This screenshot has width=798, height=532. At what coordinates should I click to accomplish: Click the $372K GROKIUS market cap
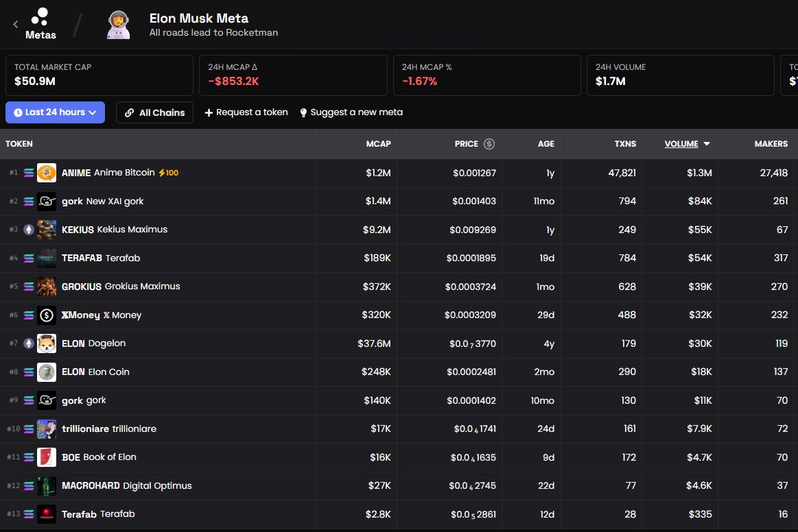[377, 287]
